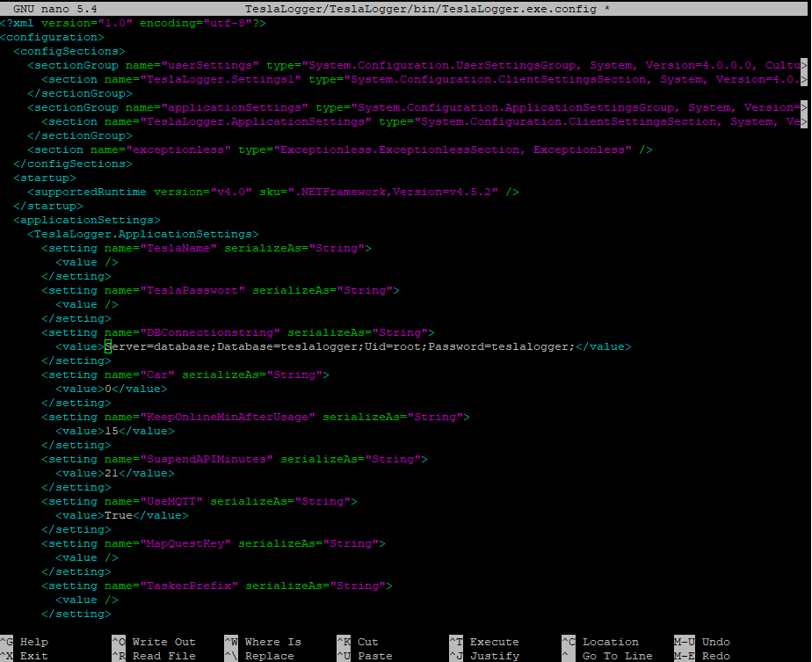Image resolution: width=812 pixels, height=662 pixels.
Task: Click the setting name="DBConnectionstring" line
Action: click(238, 332)
